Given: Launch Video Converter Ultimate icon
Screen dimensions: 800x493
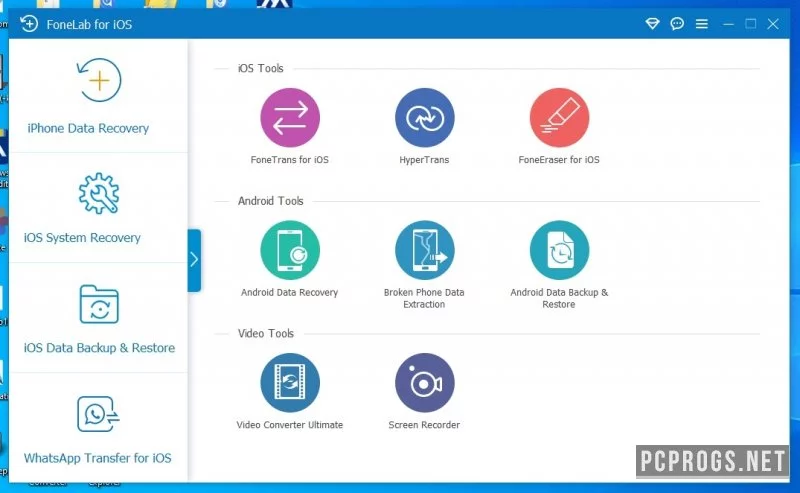Looking at the screenshot, I should pos(290,383).
